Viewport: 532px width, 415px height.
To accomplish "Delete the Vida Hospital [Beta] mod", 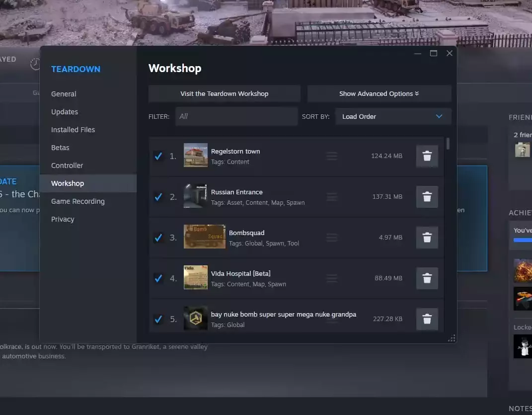I will pyautogui.click(x=427, y=278).
